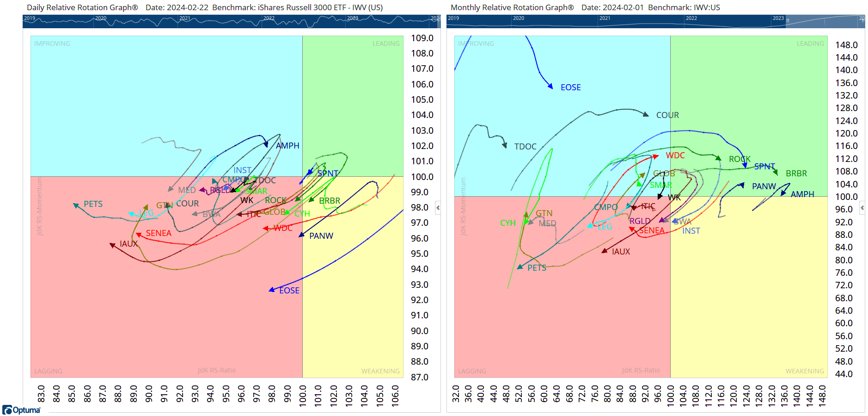Click the Optuma logo

[21, 410]
